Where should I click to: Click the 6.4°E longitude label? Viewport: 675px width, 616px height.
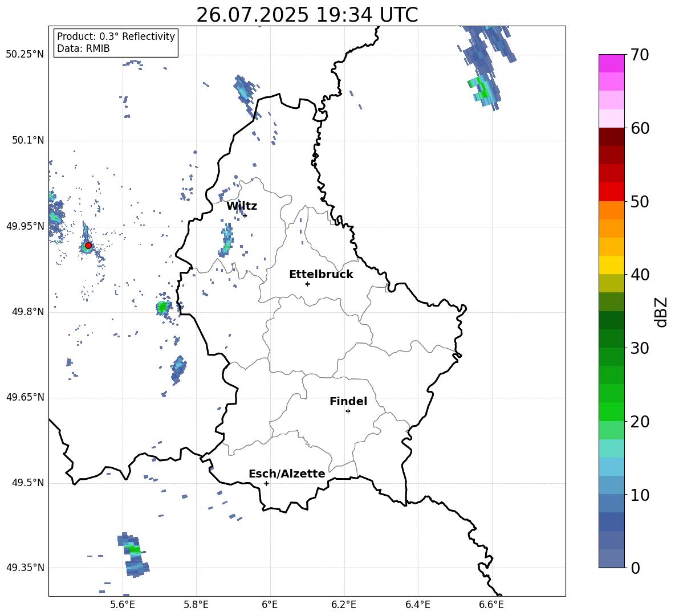click(417, 605)
